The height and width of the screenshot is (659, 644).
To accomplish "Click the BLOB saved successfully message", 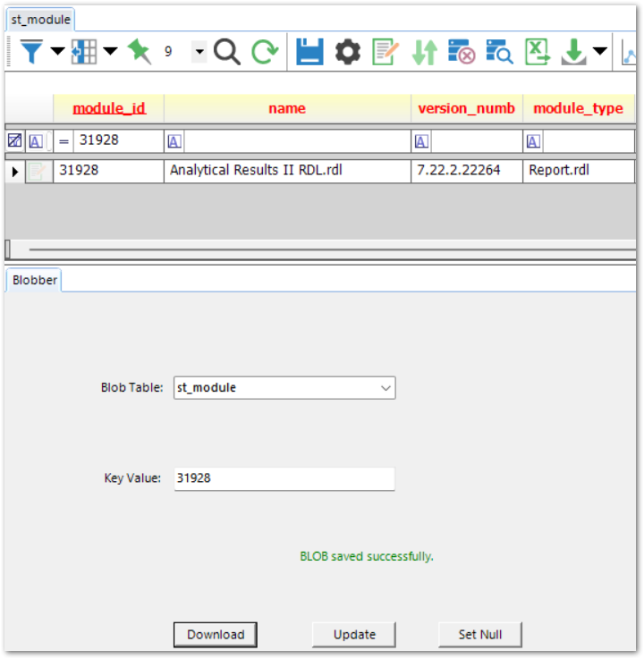I will (x=367, y=556).
